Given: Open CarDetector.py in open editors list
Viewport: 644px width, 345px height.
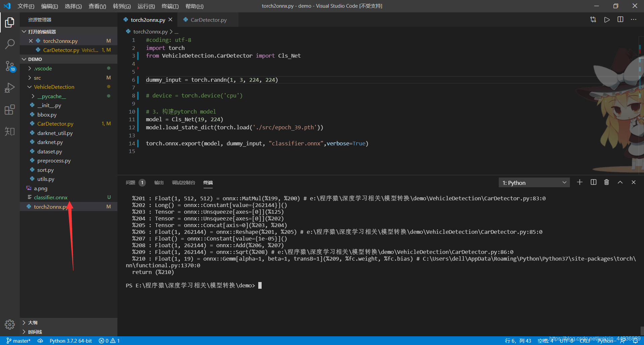Looking at the screenshot, I should (68, 50).
